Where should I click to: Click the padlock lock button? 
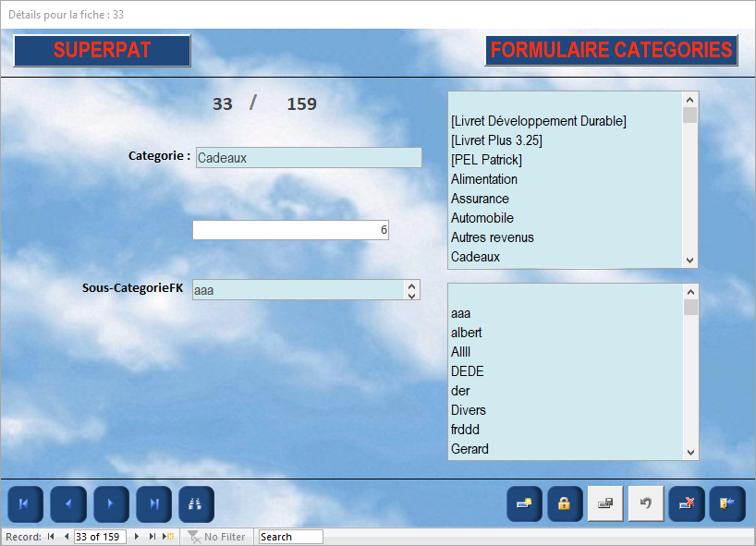[565, 504]
